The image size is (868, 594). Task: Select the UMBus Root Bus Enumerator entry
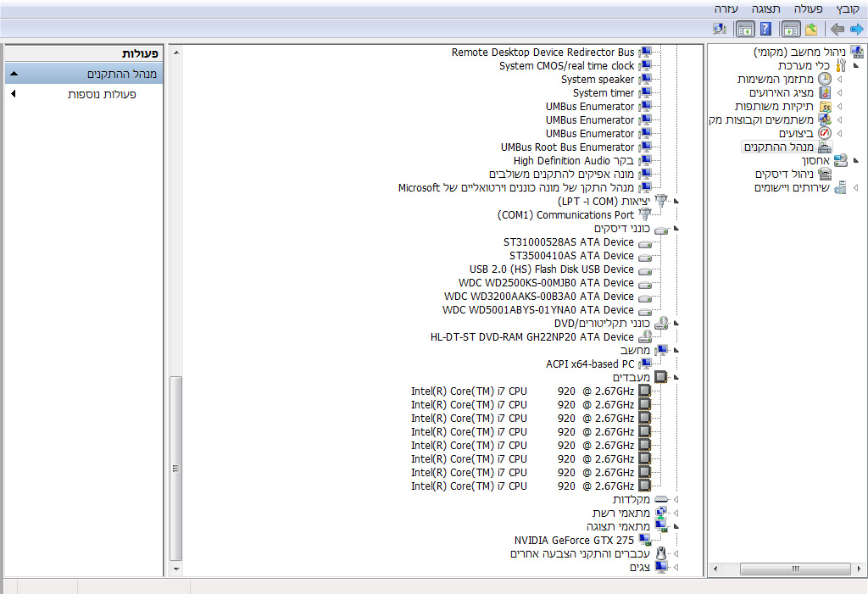pos(567,147)
